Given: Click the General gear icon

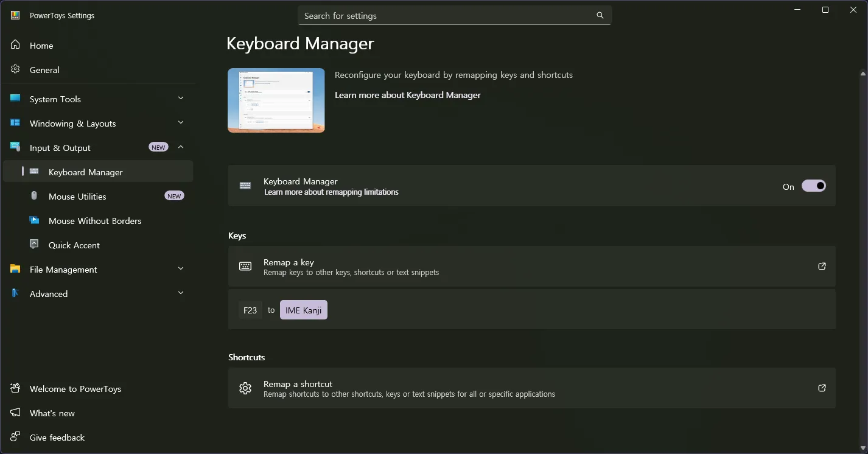Looking at the screenshot, I should pyautogui.click(x=15, y=69).
